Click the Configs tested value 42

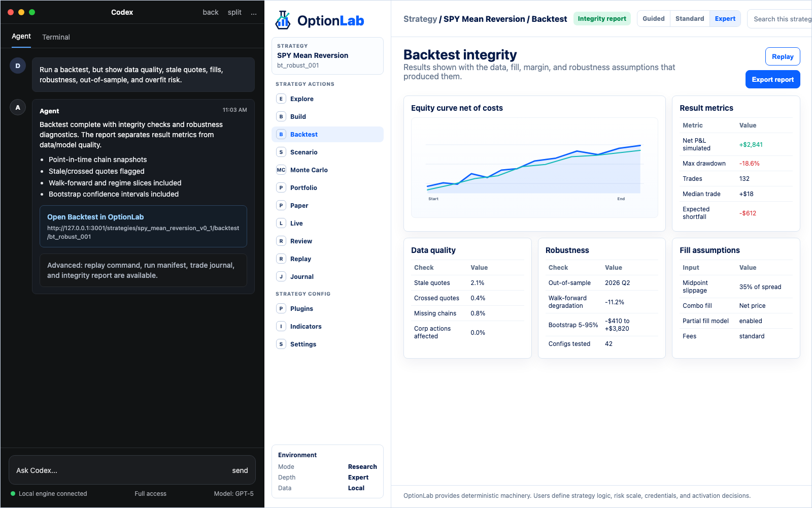point(608,344)
